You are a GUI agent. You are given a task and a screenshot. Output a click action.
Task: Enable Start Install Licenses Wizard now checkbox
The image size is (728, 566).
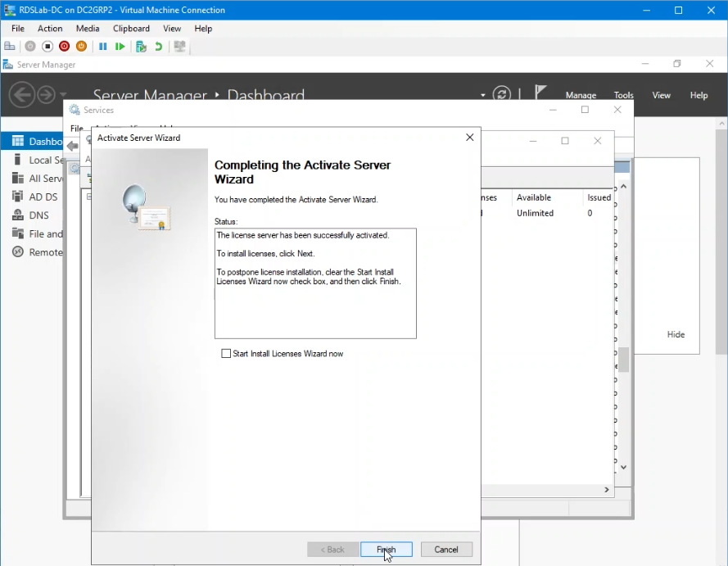coord(227,354)
